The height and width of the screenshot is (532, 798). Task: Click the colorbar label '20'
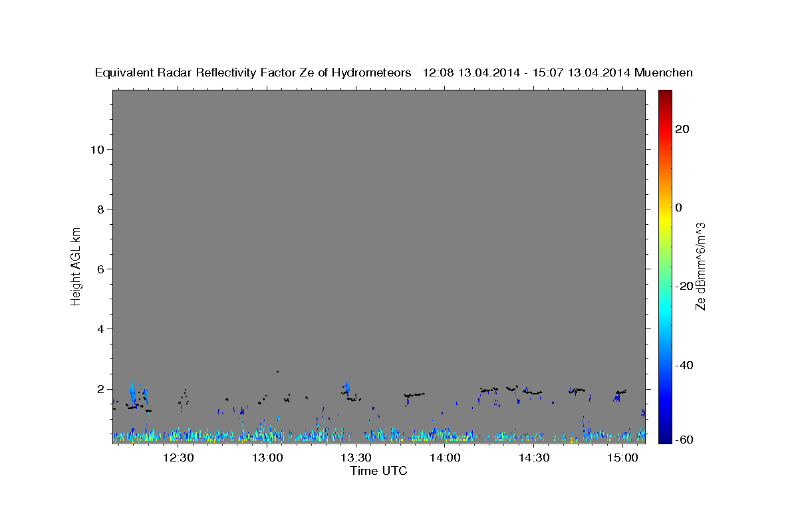click(682, 129)
